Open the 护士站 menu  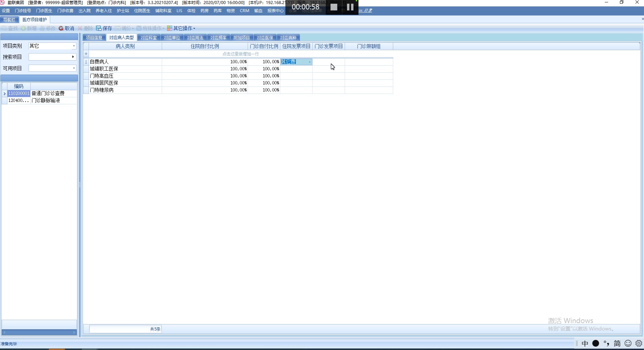click(123, 11)
